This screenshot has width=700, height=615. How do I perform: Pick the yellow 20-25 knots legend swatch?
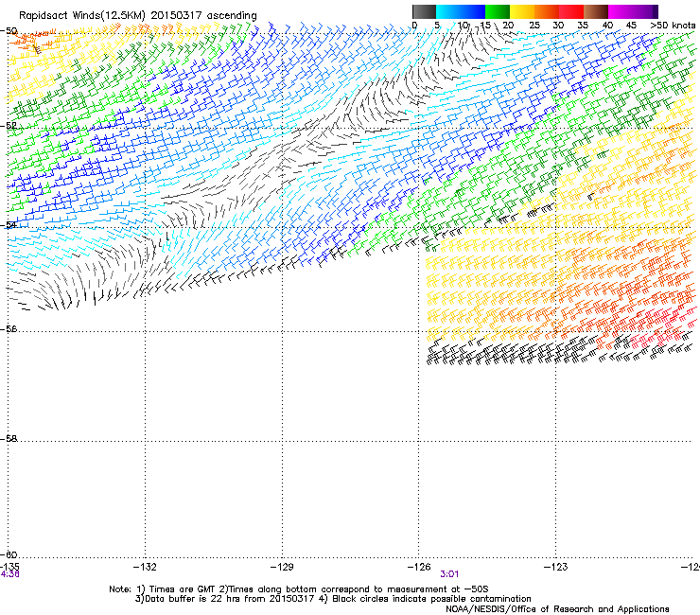click(x=522, y=11)
